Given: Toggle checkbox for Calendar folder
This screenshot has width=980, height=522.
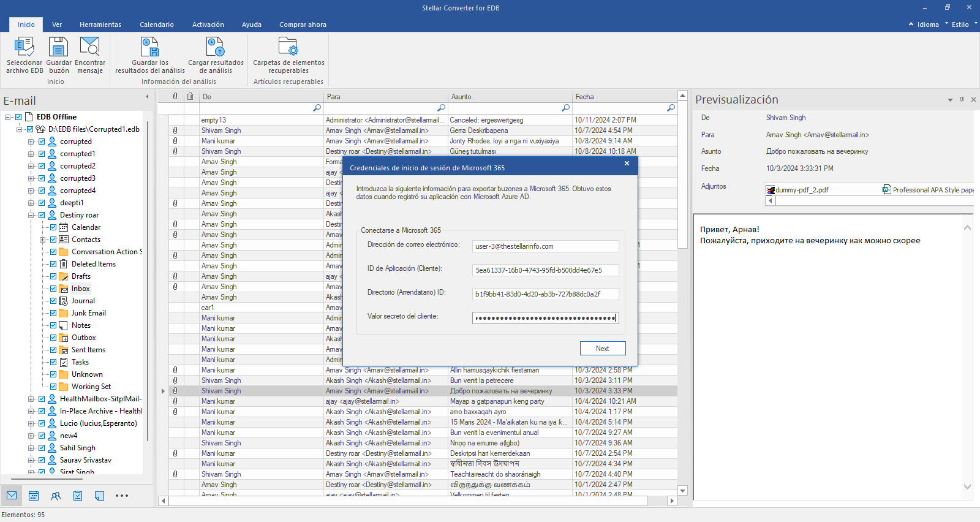Looking at the screenshot, I should (53, 227).
